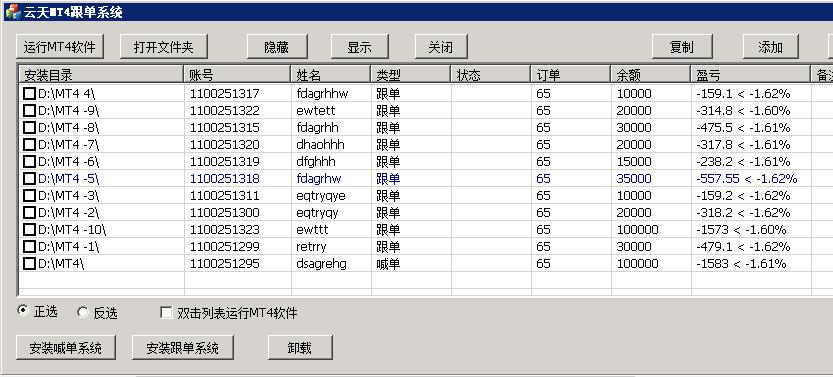Select the 正选 radio button
Screen dimensions: 833x377
point(23,311)
